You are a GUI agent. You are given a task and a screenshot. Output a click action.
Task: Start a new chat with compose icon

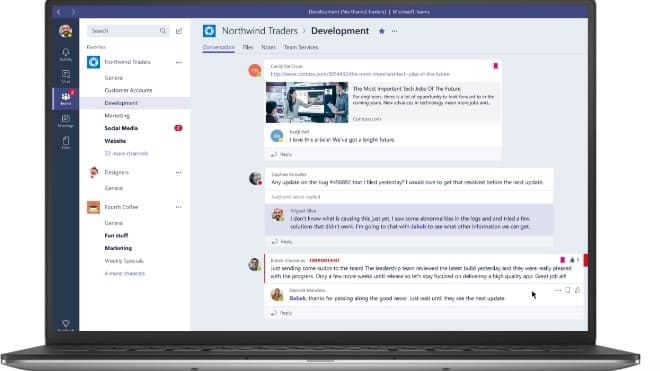(179, 31)
